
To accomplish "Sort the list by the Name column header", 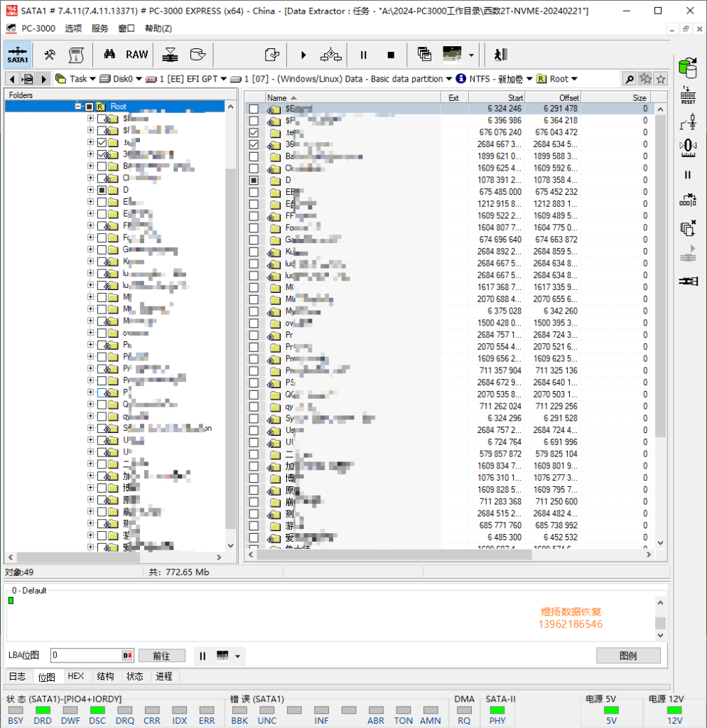I will (x=352, y=97).
